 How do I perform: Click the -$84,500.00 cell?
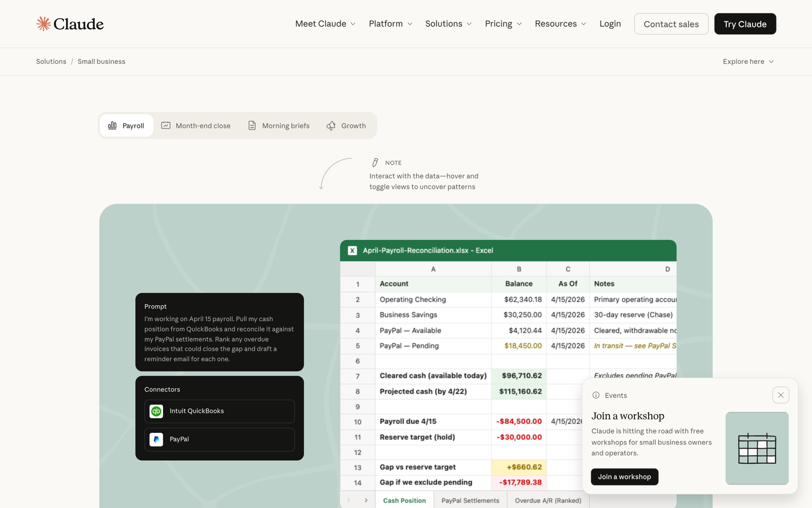click(x=519, y=422)
